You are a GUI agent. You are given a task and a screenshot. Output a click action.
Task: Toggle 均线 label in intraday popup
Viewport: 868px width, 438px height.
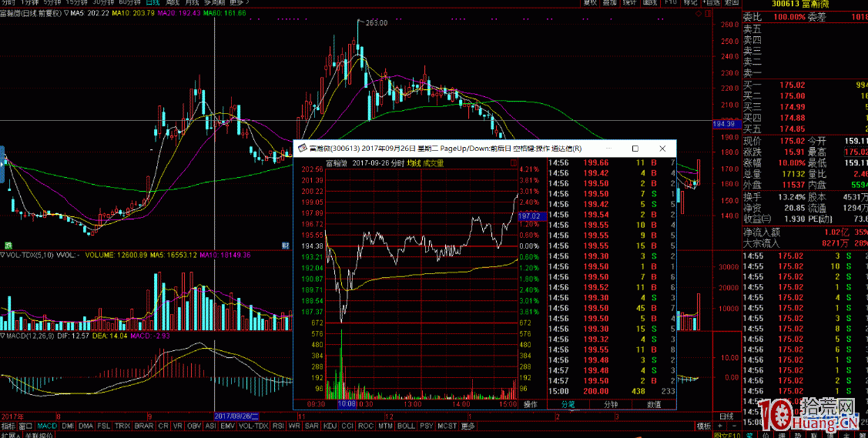tap(414, 162)
